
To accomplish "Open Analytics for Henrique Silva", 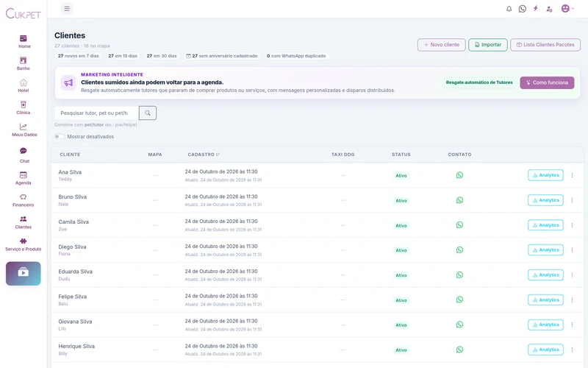I will tap(545, 350).
